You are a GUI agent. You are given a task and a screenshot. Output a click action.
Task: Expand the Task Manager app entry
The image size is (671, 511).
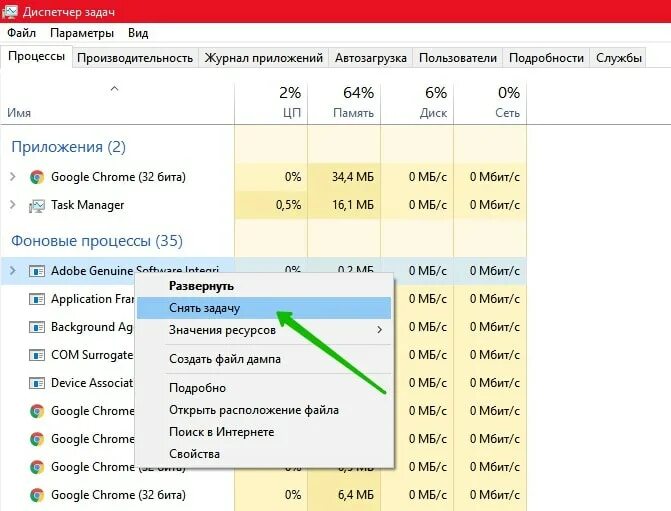coord(13,205)
